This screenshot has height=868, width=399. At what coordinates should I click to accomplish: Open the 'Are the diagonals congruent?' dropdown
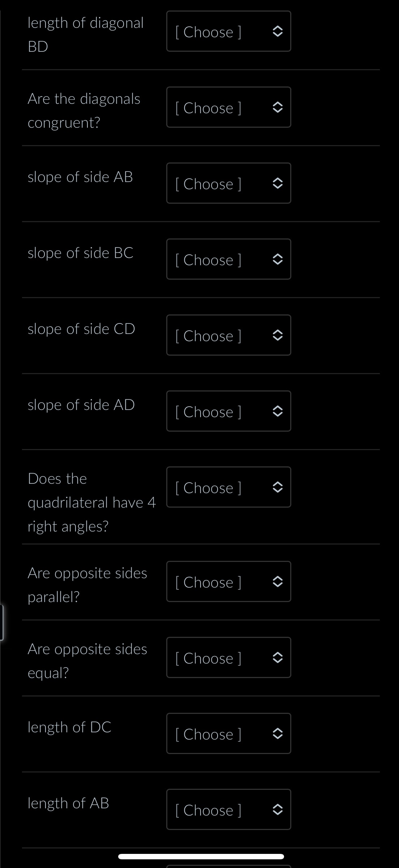pos(228,107)
